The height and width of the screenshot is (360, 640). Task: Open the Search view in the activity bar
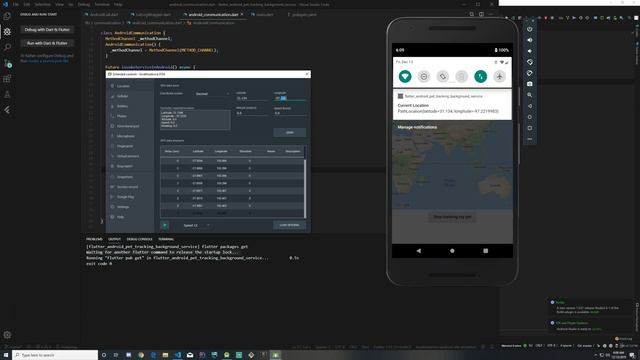coord(7,47)
